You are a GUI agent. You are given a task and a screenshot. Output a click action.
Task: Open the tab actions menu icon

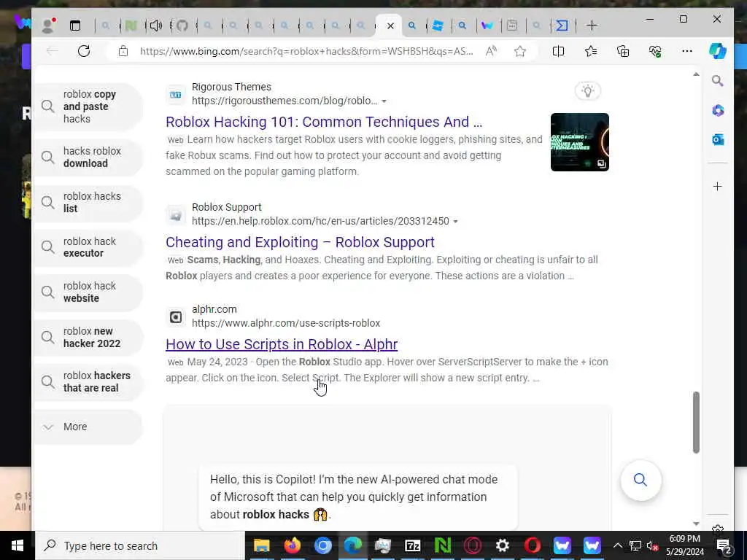click(x=75, y=26)
